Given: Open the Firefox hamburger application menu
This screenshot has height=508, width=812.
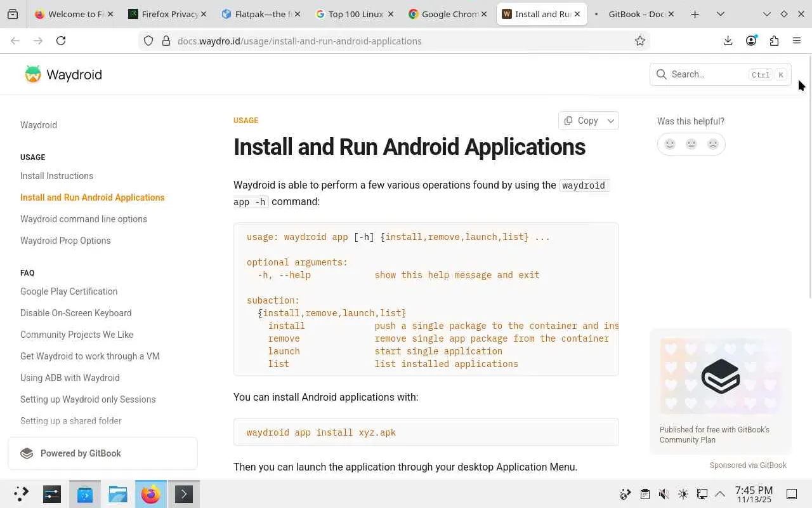Looking at the screenshot, I should point(797,41).
